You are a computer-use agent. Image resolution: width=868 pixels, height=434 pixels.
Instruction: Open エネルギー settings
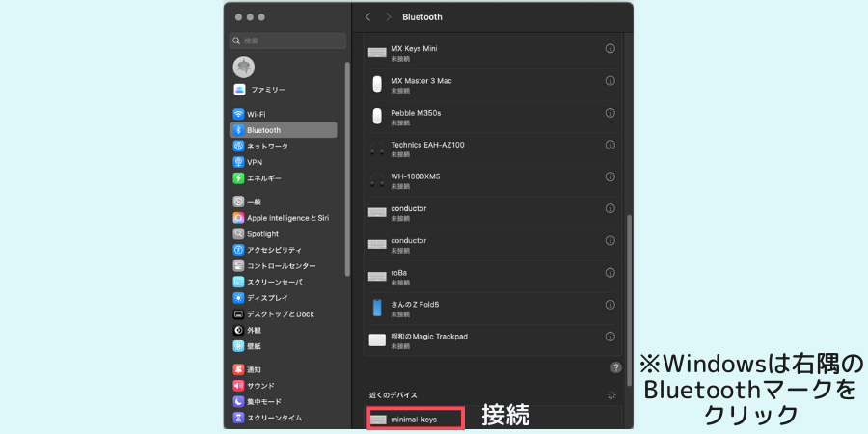click(x=284, y=178)
